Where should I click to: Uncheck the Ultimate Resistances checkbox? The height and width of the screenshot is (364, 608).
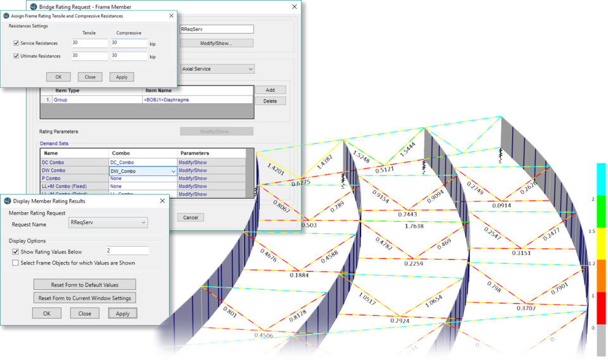point(16,56)
